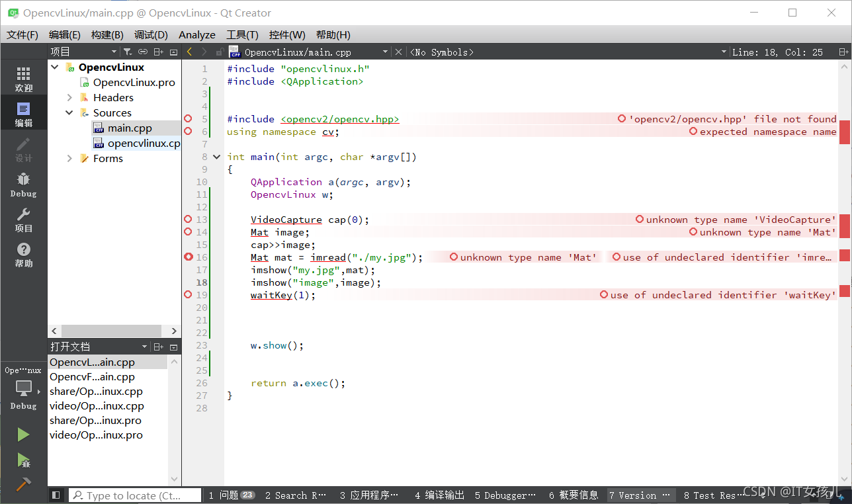Open the <No Symbols> symbol dropdown
The height and width of the screenshot is (504, 852).
[x=567, y=52]
